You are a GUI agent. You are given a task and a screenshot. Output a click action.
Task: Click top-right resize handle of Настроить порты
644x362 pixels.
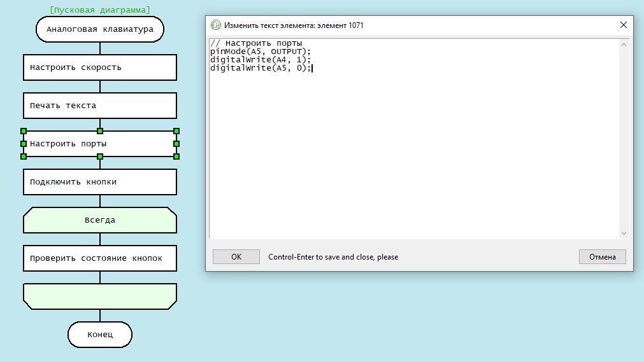176,131
